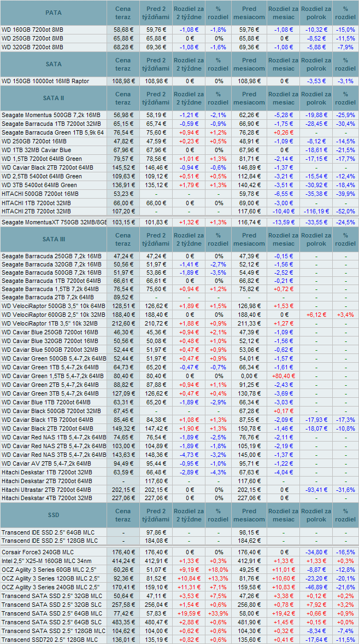Select row name WD 320GB 7200ot 8MB
Viewport: 359px width, 644px height.
32,47
